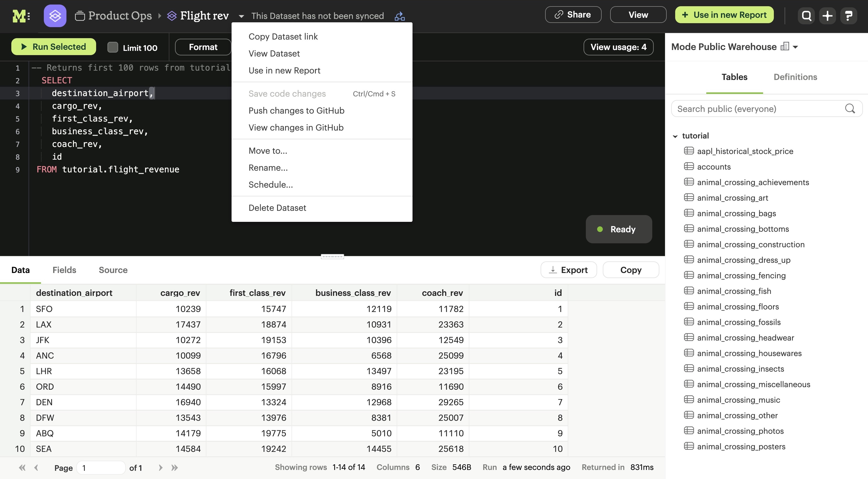The height and width of the screenshot is (479, 868).
Task: Click the warehouse building icon next to Mode Public Warehouse
Action: (x=785, y=46)
